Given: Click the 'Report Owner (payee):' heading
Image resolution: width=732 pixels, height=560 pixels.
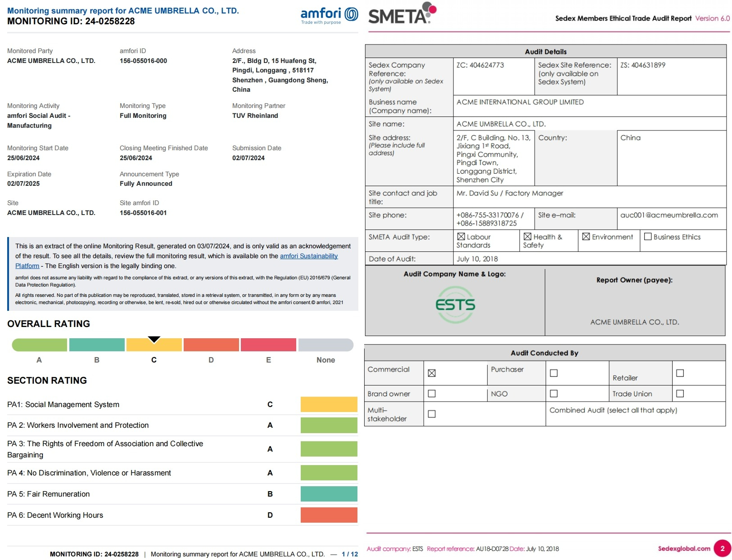Looking at the screenshot, I should [x=634, y=280].
